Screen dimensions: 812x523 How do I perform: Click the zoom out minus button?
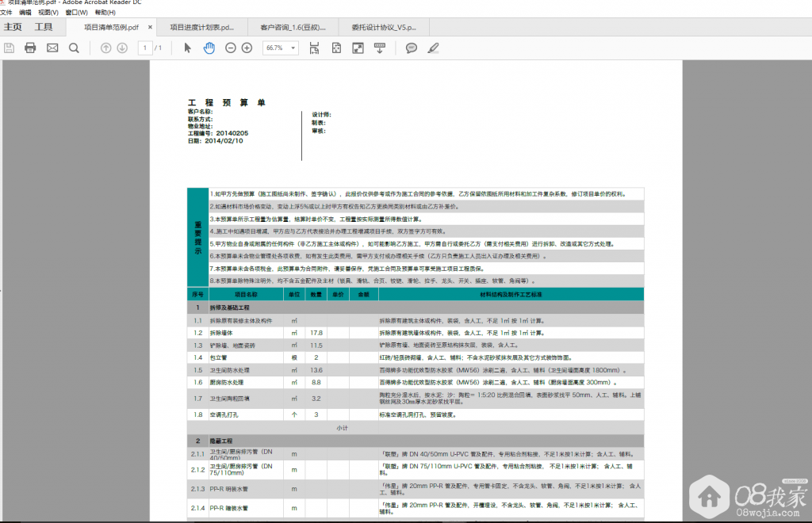231,48
